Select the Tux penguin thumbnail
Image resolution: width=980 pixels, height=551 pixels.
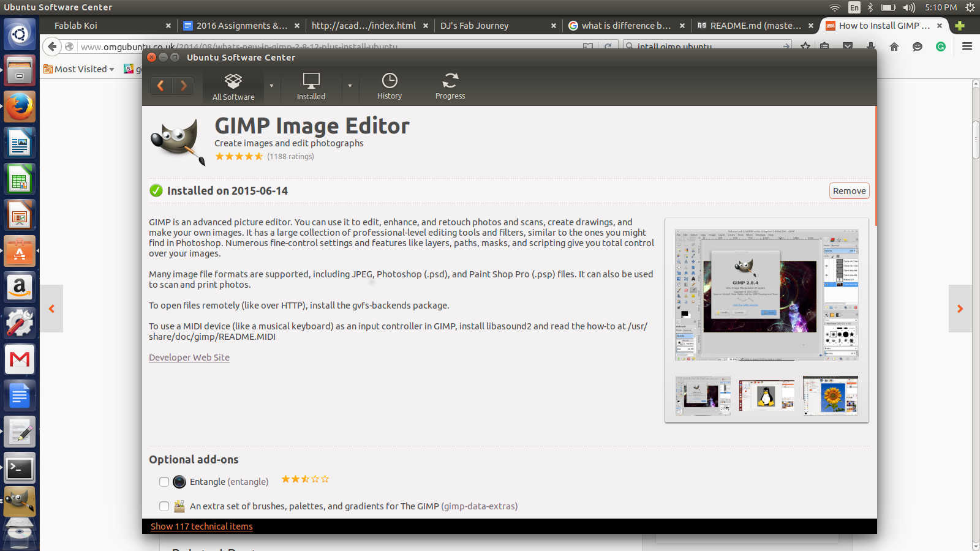pyautogui.click(x=767, y=395)
